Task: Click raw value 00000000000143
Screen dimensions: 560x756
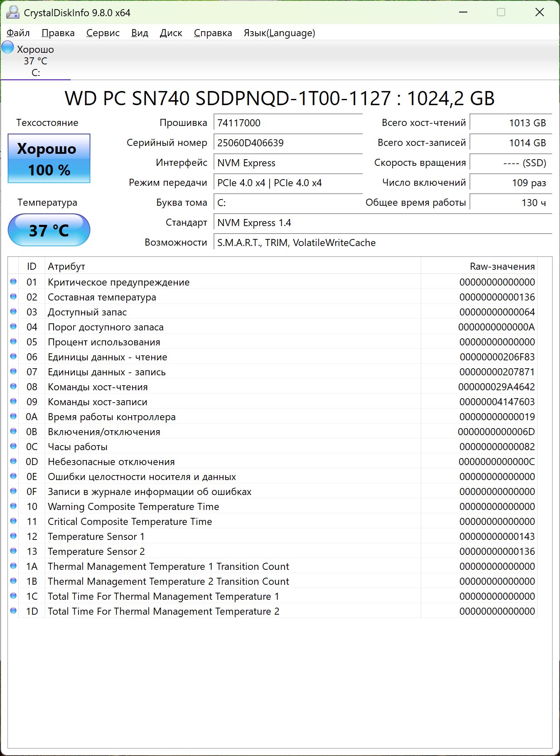Action: (x=497, y=537)
